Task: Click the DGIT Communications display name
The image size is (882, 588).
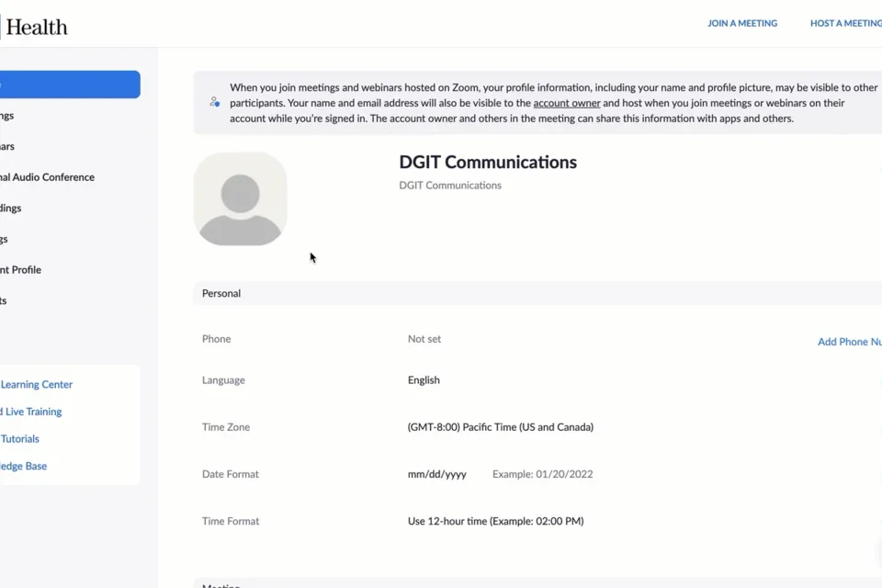Action: tap(487, 162)
